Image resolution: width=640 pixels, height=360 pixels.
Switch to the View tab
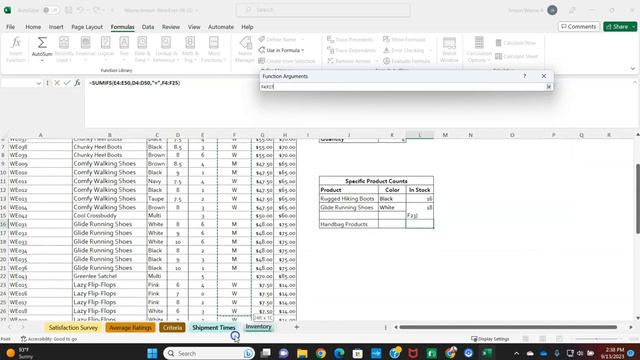point(194,27)
